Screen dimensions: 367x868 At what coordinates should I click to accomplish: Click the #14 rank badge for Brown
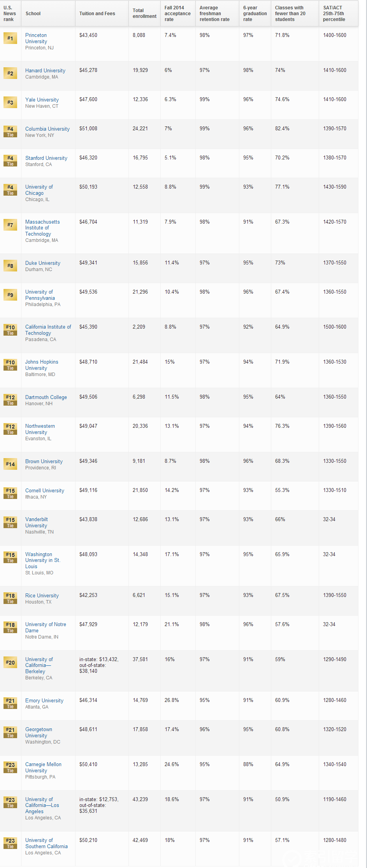[10, 464]
